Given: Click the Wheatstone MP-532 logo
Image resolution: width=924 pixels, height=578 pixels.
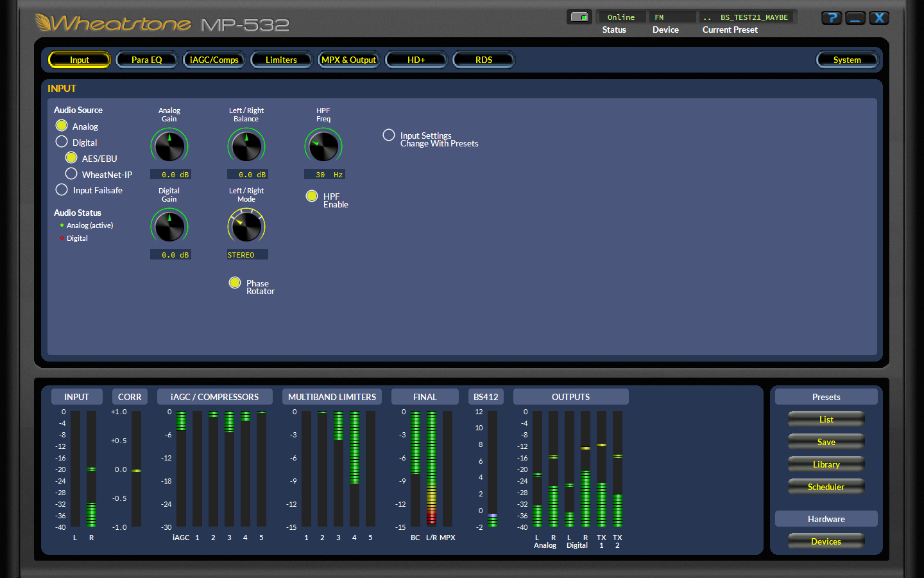Looking at the screenshot, I should click(162, 24).
